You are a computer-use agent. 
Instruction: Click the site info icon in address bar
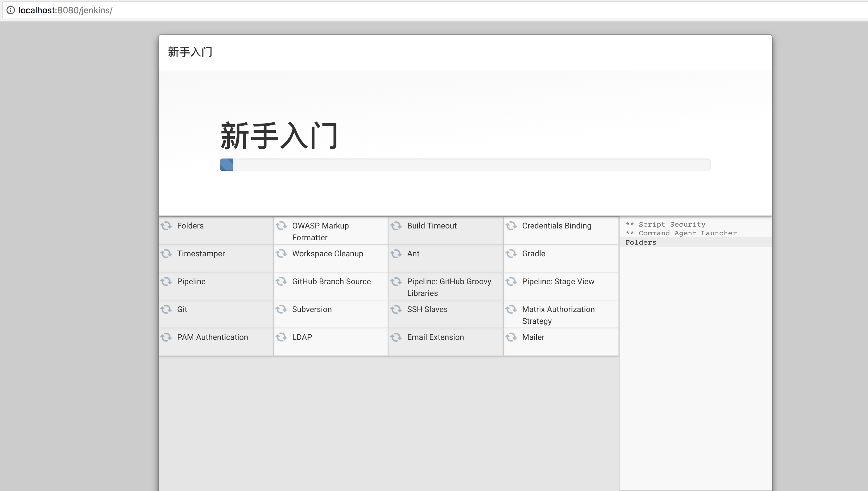pyautogui.click(x=11, y=10)
